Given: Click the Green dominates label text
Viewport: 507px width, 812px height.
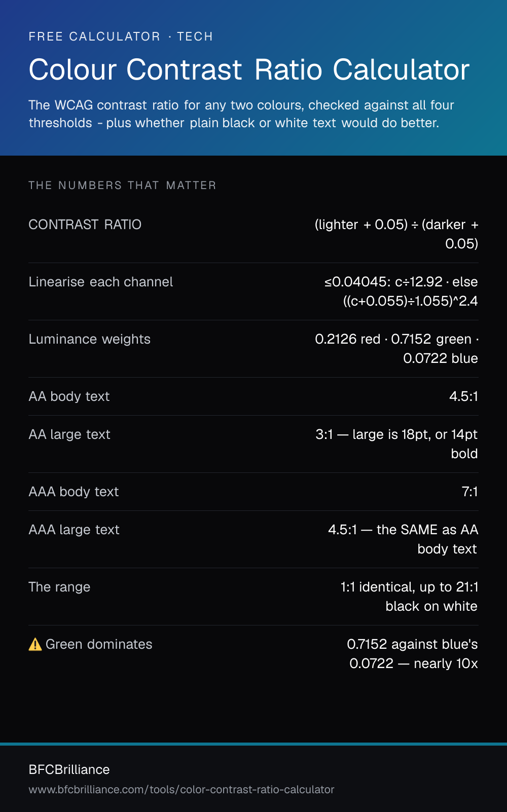Looking at the screenshot, I should pyautogui.click(x=99, y=644).
